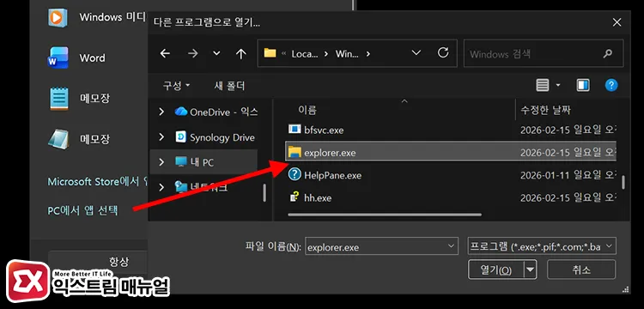The width and height of the screenshot is (644, 309).
Task: Open the view options dropdown arrow
Action: click(x=558, y=85)
